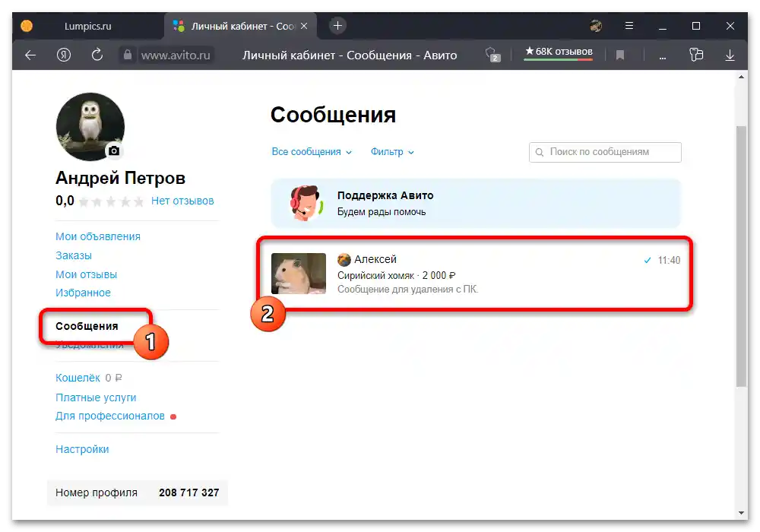This screenshot has width=760, height=532.
Task: Open the browser hamburger menu
Action: [x=629, y=26]
